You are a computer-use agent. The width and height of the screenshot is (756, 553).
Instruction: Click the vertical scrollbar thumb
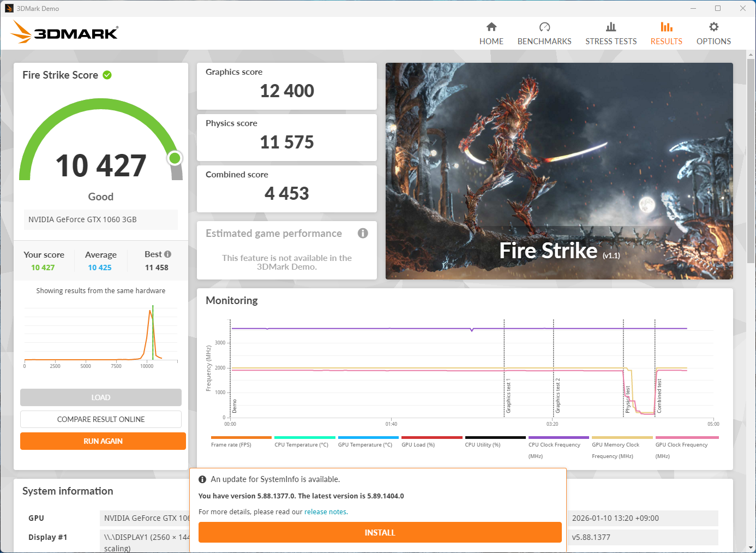[751, 161]
